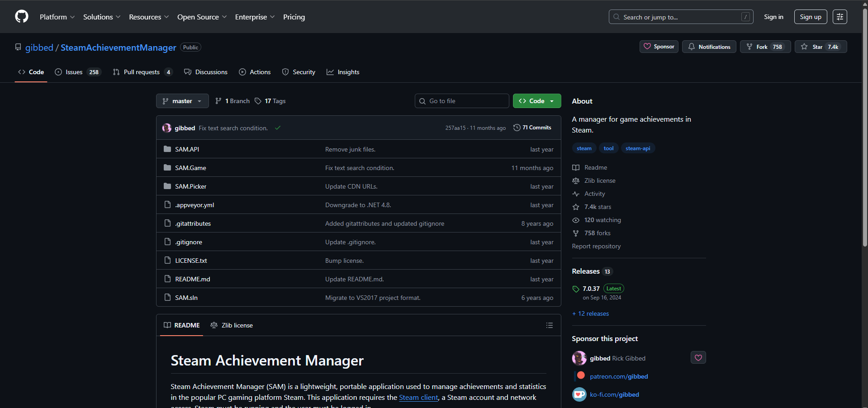Open the SAM.Game folder
This screenshot has height=408, width=868.
pyautogui.click(x=190, y=168)
